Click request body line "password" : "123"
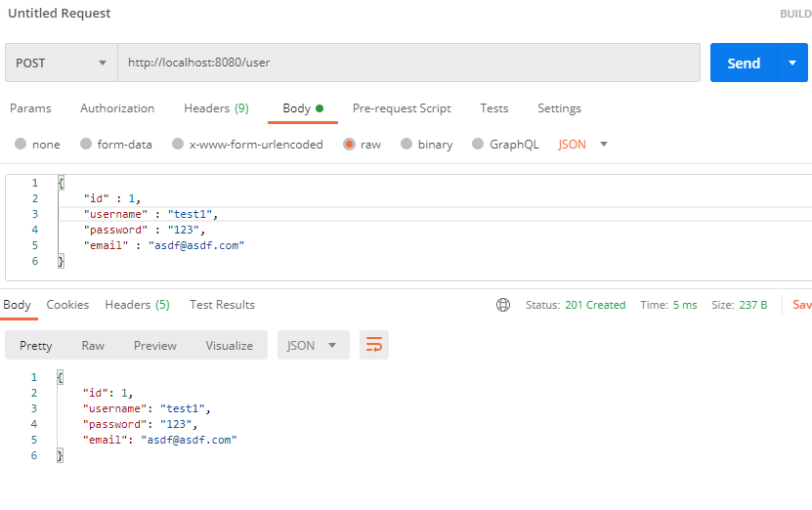 point(145,230)
